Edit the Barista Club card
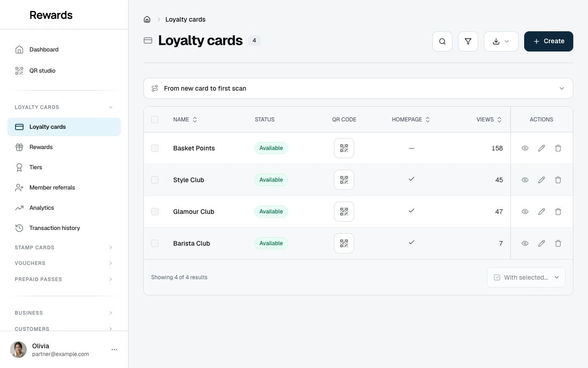 point(542,243)
